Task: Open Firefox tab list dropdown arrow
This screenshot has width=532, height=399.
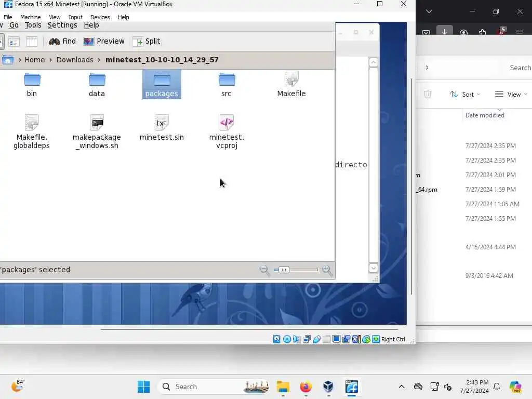Action: click(429, 11)
